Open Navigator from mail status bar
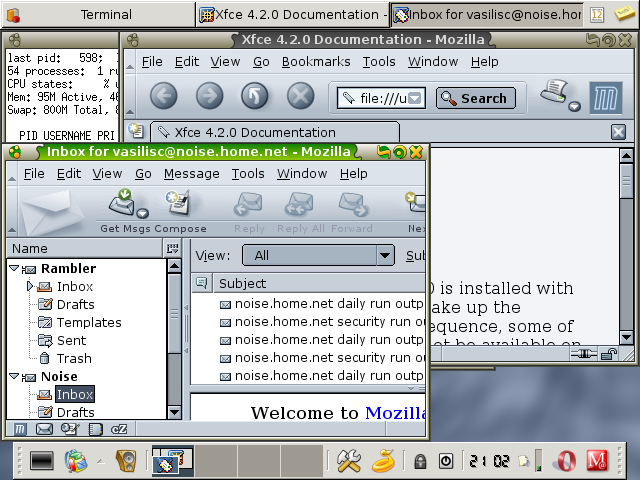Image resolution: width=640 pixels, height=480 pixels. tap(19, 429)
